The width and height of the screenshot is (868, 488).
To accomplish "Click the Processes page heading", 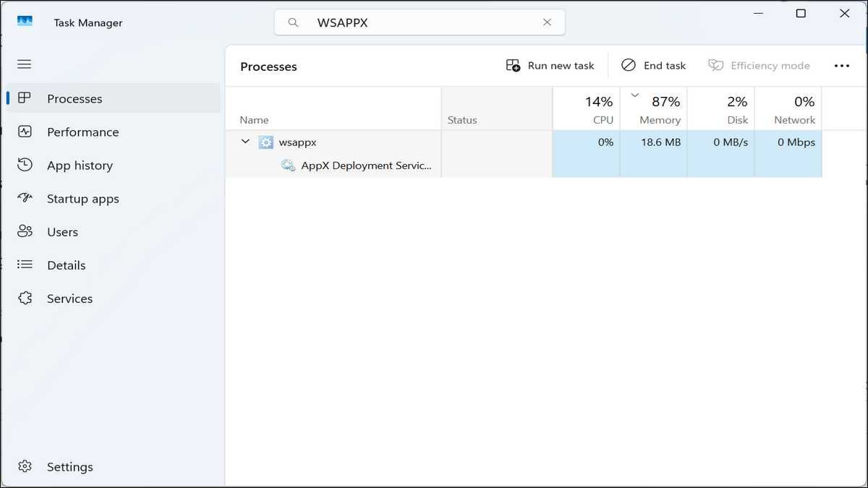I will (x=268, y=67).
